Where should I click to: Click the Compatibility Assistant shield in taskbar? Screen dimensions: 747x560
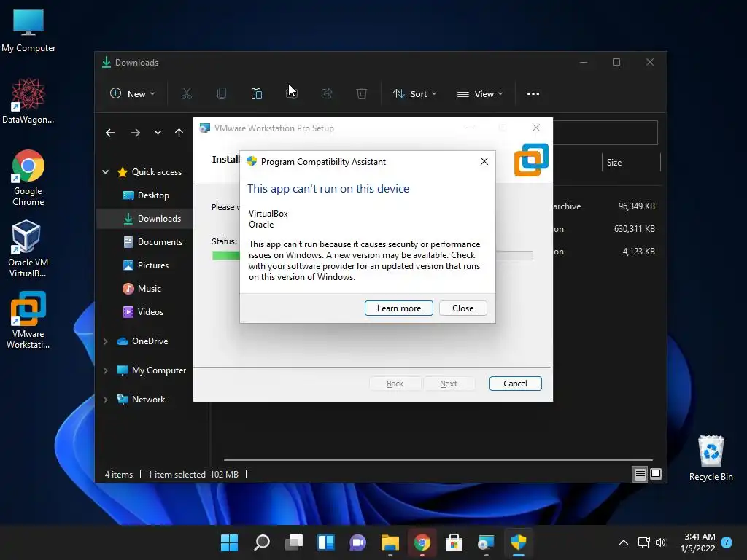[x=518, y=542]
